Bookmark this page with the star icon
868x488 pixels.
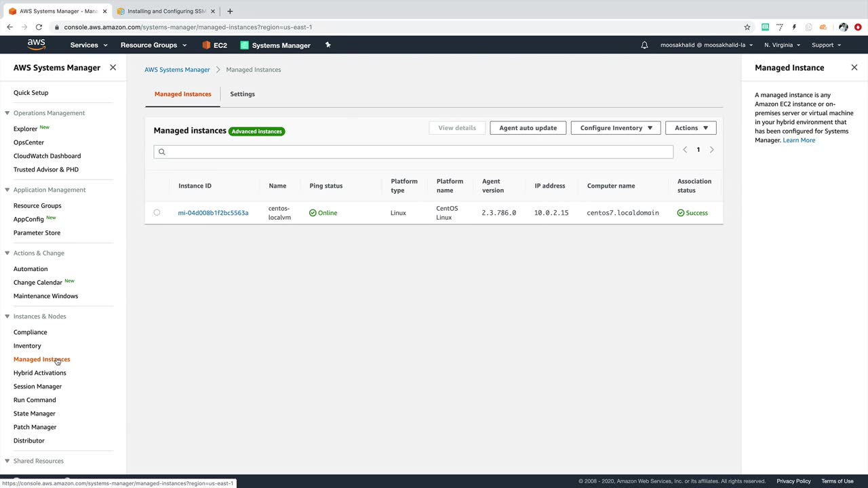pos(747,27)
